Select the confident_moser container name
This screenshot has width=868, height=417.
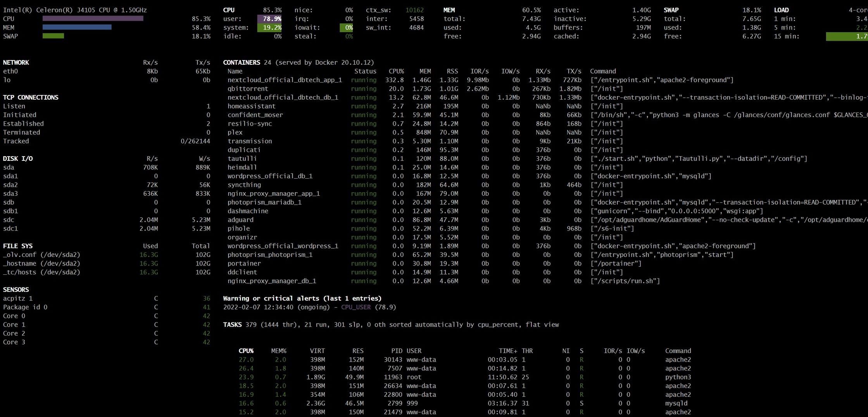(x=255, y=115)
